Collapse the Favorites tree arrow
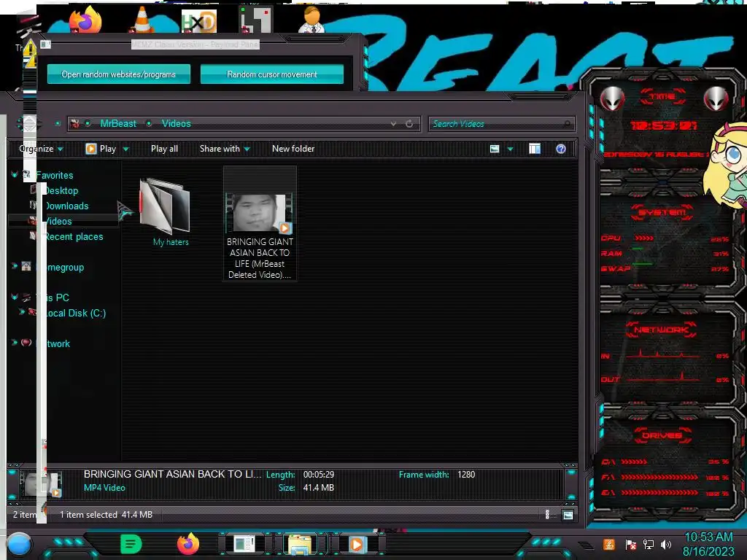The height and width of the screenshot is (560, 747). [x=15, y=175]
